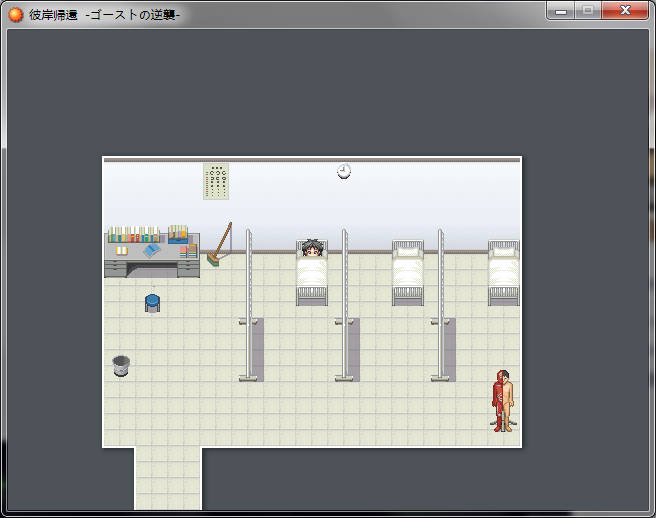
Task: Click the round wall clock
Action: pos(344,172)
